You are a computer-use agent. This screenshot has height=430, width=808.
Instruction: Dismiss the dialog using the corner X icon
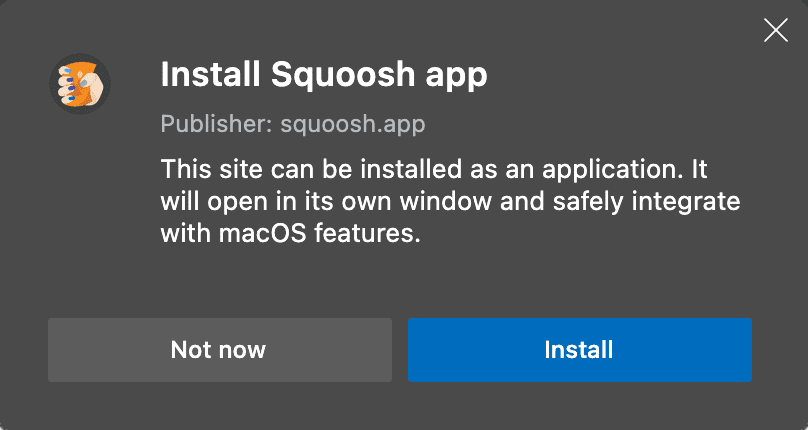click(x=776, y=31)
